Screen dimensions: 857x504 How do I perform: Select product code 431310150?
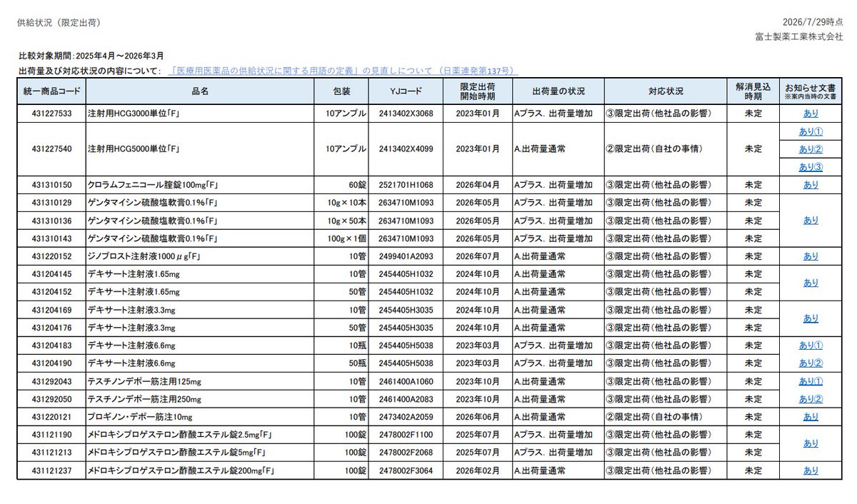(51, 185)
